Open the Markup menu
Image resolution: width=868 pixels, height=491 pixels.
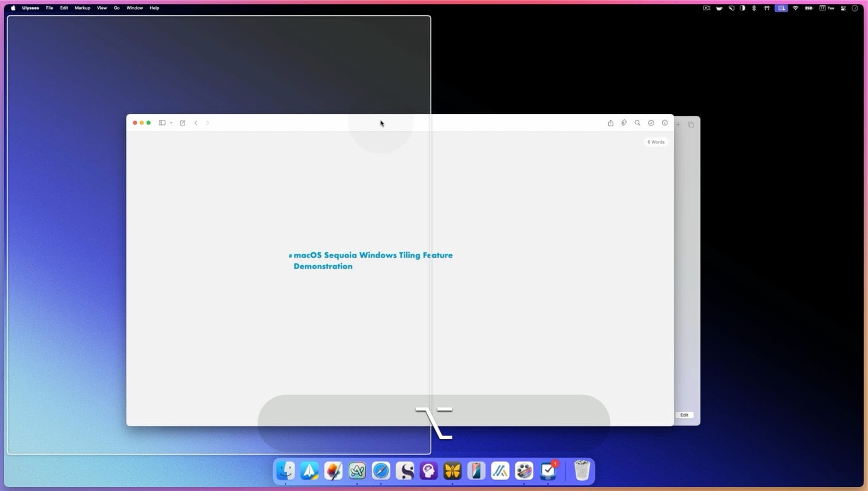click(x=82, y=8)
